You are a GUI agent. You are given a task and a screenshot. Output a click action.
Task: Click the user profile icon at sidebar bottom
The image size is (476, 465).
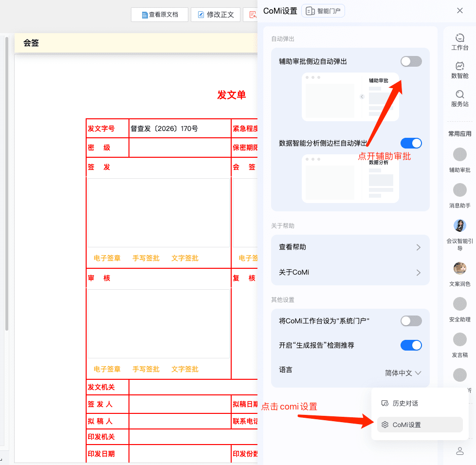[x=459, y=451]
